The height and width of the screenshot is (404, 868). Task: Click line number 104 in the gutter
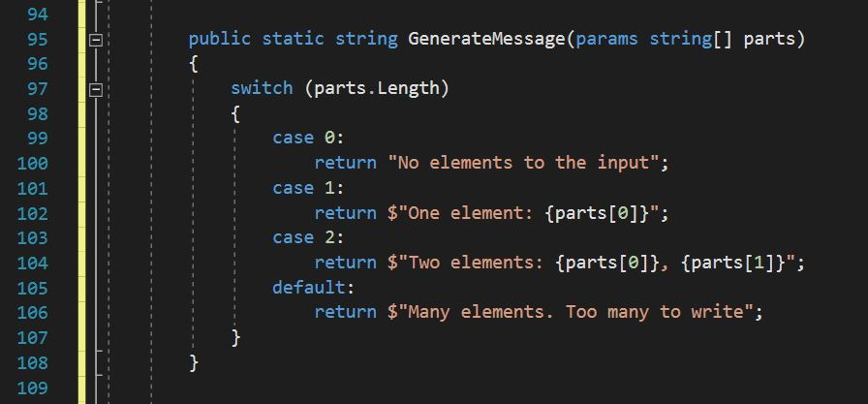click(32, 263)
